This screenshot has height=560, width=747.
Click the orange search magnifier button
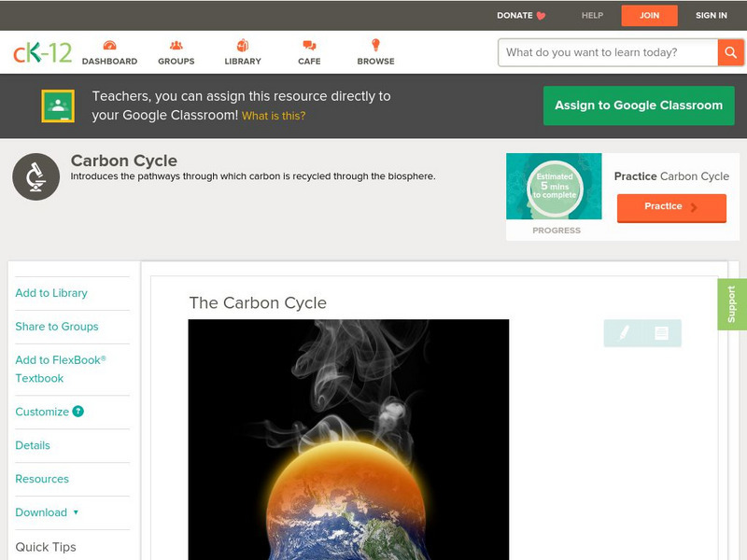pos(730,52)
